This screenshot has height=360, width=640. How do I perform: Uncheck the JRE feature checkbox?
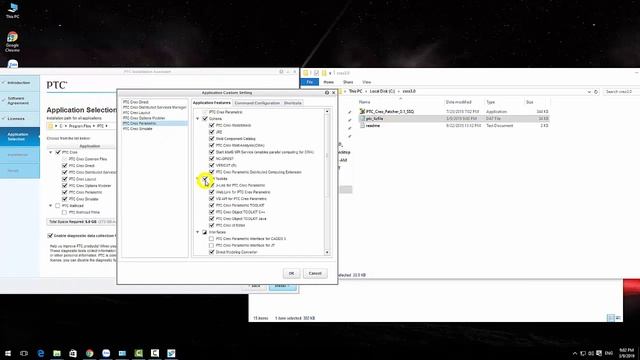coord(211,132)
